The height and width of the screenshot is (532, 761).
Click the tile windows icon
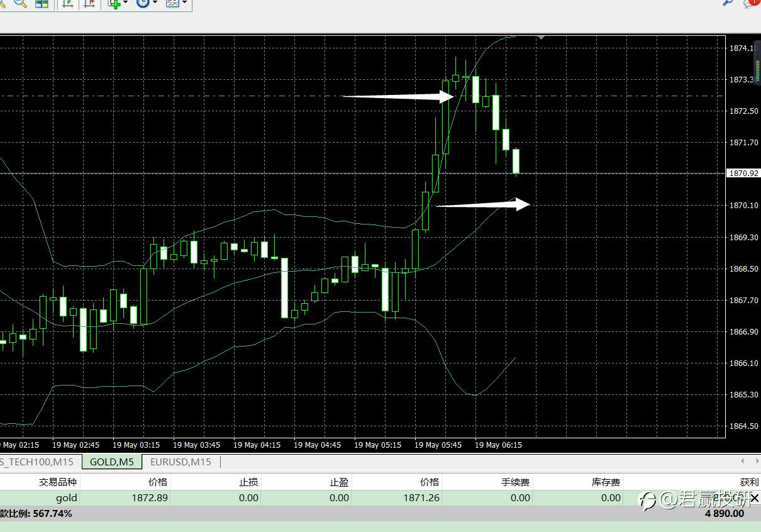click(42, 3)
